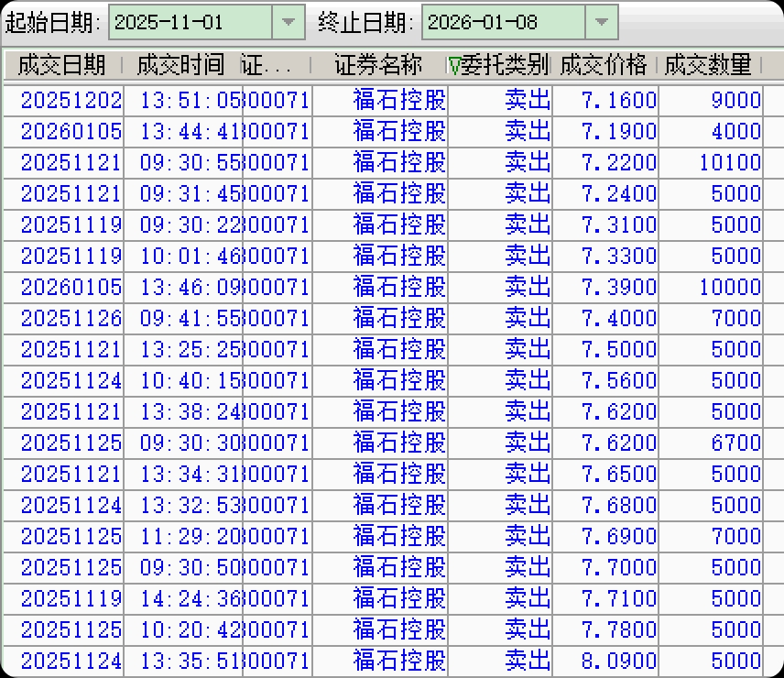This screenshot has height=678, width=784.
Task: Select time cell 13:35:51
Action: point(183,661)
